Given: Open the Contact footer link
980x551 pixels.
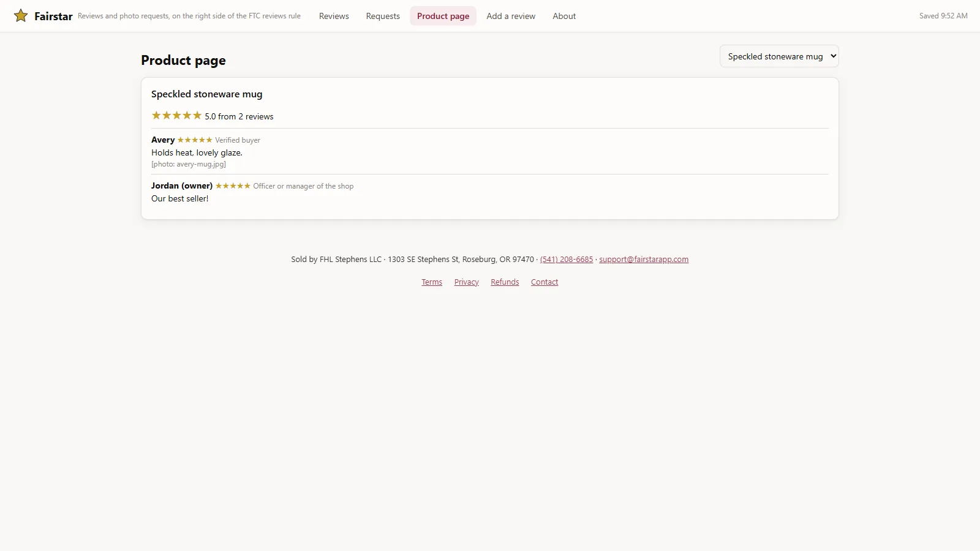Looking at the screenshot, I should (x=545, y=282).
